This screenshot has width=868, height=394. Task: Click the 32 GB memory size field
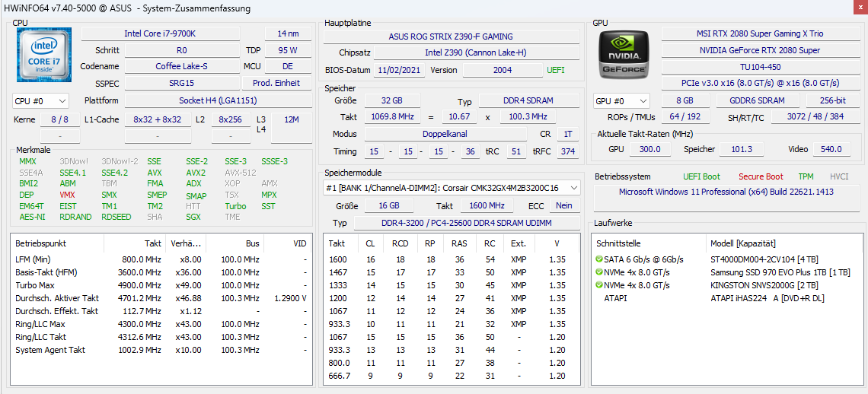click(x=392, y=101)
